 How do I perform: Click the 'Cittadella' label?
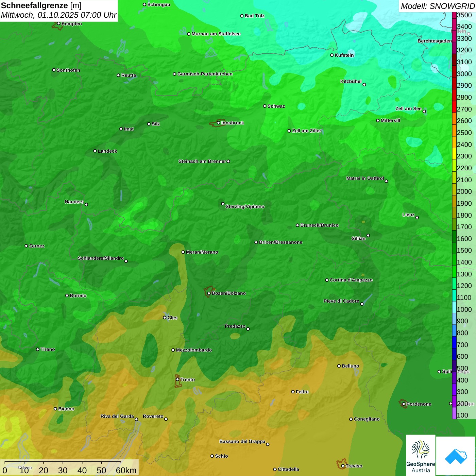289,470
